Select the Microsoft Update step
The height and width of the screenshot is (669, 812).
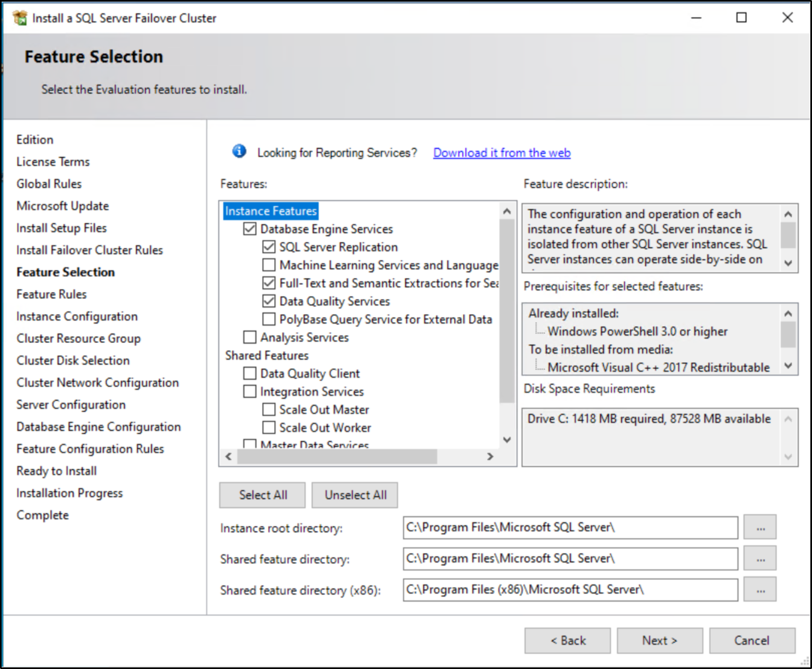coord(63,206)
